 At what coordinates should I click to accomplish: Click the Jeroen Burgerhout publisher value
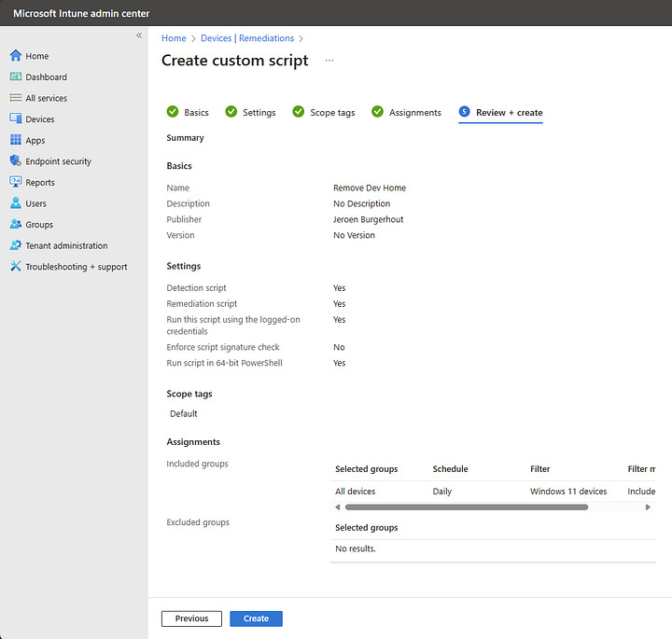point(368,219)
